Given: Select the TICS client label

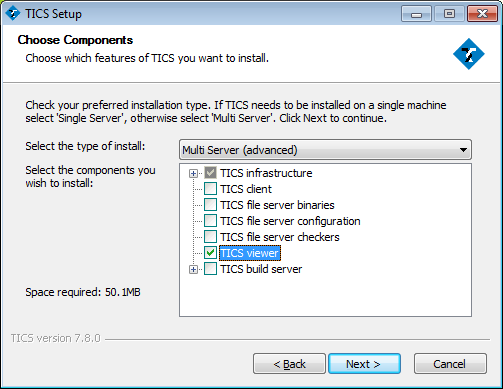Looking at the screenshot, I should tap(246, 189).
